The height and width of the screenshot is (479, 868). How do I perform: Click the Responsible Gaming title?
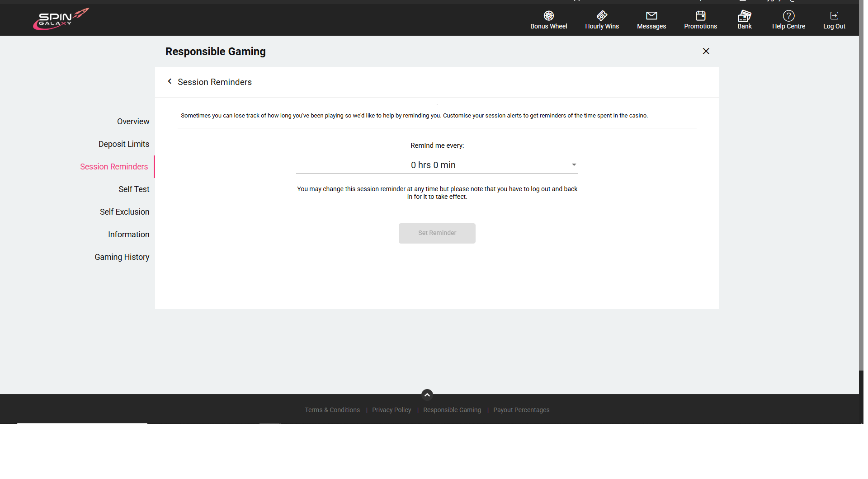coord(216,52)
